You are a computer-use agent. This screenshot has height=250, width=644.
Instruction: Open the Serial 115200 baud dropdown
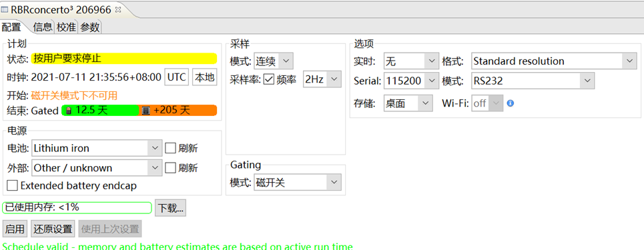(x=411, y=81)
